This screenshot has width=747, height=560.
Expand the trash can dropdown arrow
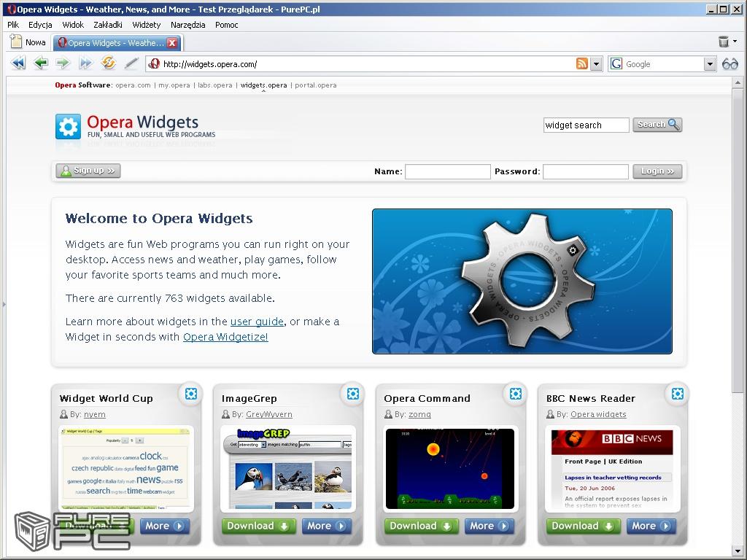735,42
